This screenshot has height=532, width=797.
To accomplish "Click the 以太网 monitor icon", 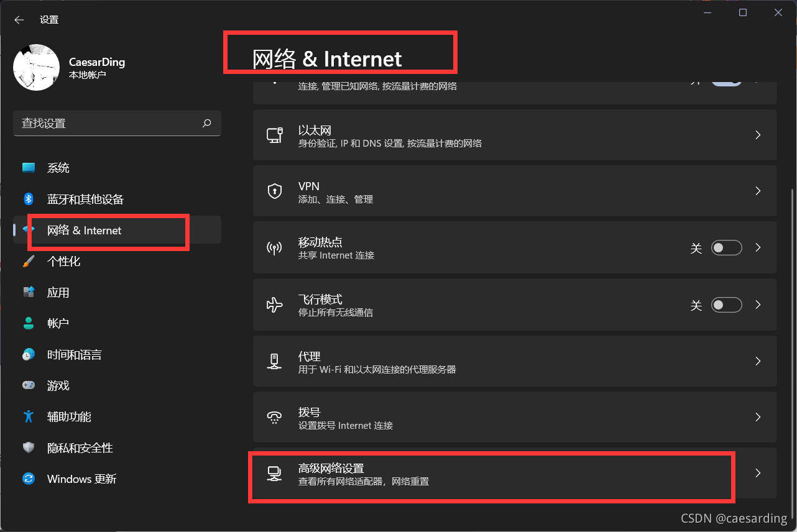I will (x=275, y=135).
